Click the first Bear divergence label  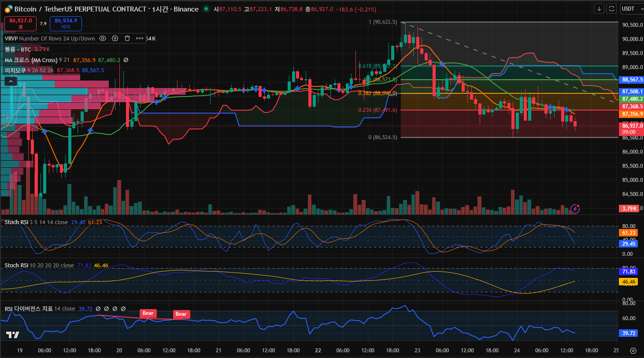tap(148, 314)
